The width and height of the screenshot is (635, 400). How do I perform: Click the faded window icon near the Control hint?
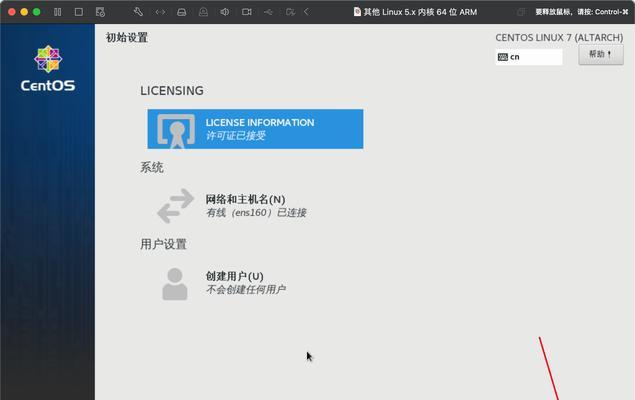point(521,12)
